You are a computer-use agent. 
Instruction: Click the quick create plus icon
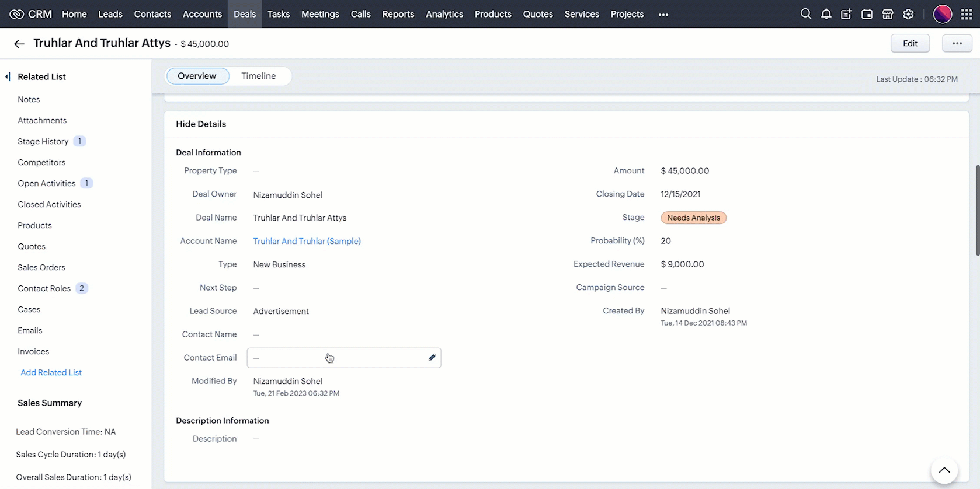point(846,14)
